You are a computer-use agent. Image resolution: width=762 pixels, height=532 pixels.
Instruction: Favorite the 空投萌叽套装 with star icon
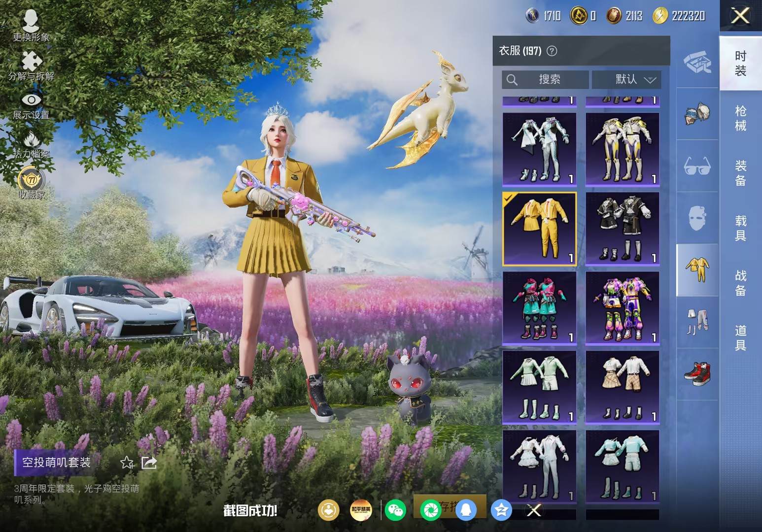(x=127, y=463)
